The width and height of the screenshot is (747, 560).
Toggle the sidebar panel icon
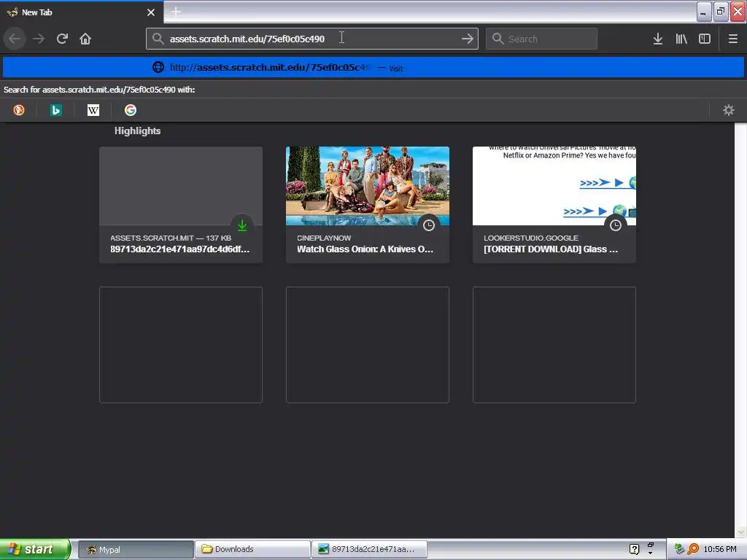click(x=705, y=39)
